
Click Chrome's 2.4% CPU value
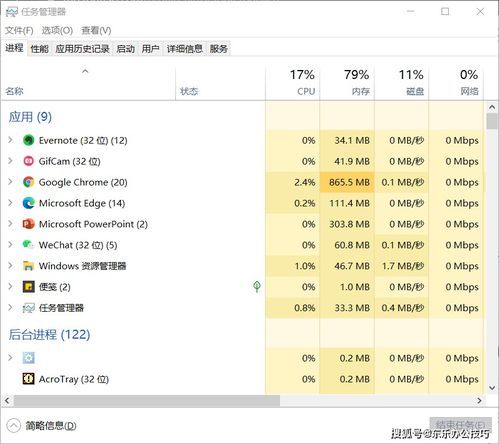click(x=305, y=182)
